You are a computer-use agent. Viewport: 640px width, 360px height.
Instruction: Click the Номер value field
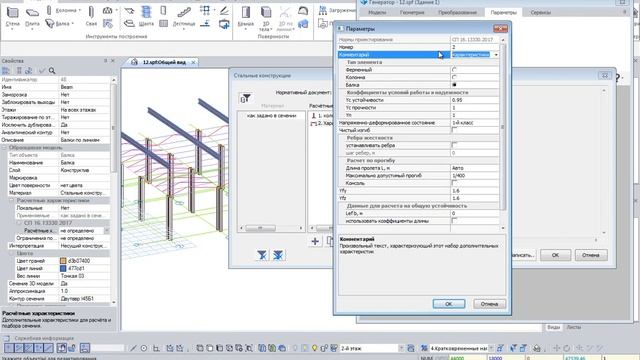474,47
